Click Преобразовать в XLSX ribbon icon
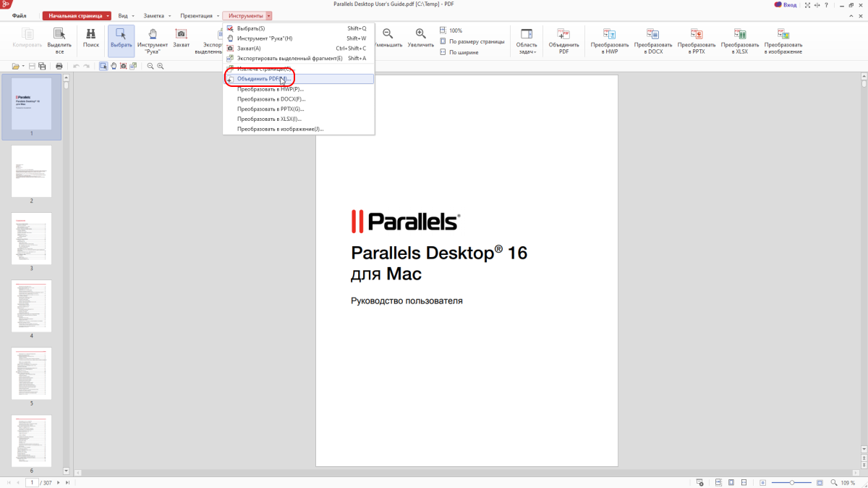 point(740,34)
